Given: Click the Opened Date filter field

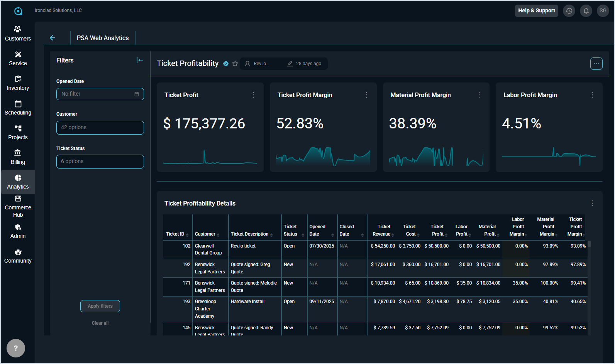Looking at the screenshot, I should (100, 94).
